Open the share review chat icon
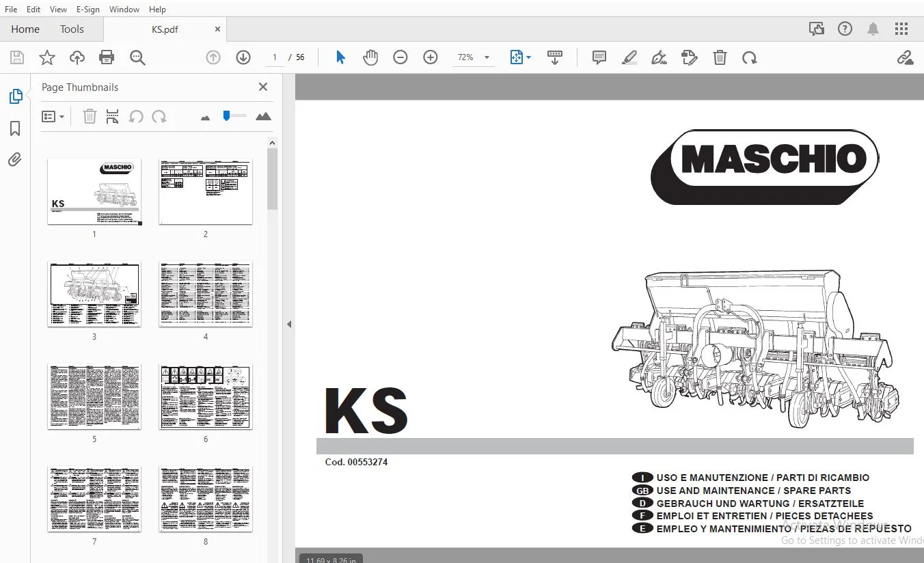This screenshot has height=563, width=924. coord(817,29)
